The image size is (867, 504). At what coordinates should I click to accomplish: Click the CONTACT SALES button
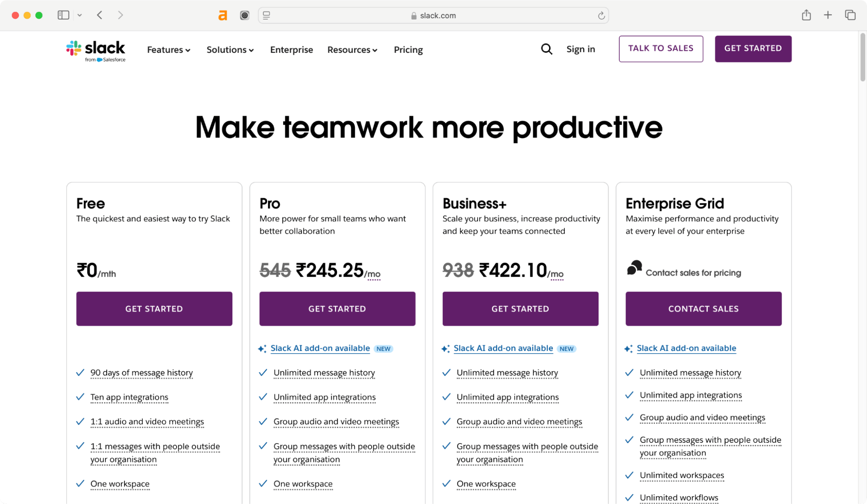[703, 309]
